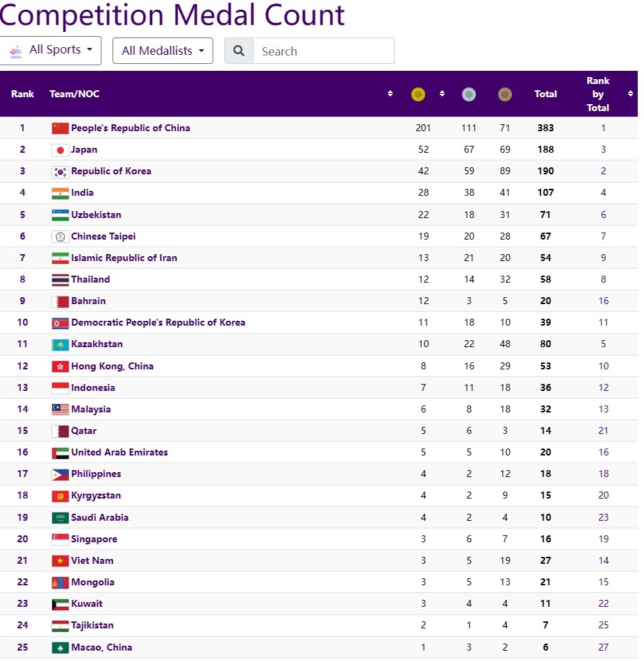Click the gold medal column icon
Screen dimensions: 644x661
[x=418, y=94]
